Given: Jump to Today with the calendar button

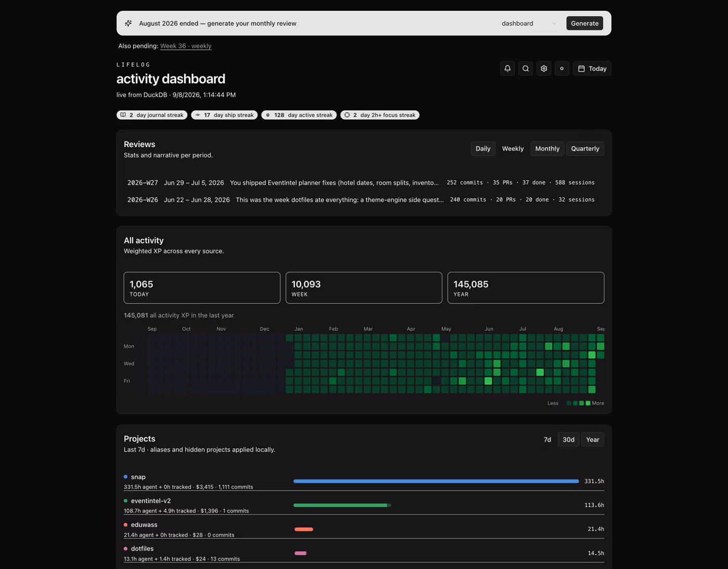Looking at the screenshot, I should click(592, 69).
